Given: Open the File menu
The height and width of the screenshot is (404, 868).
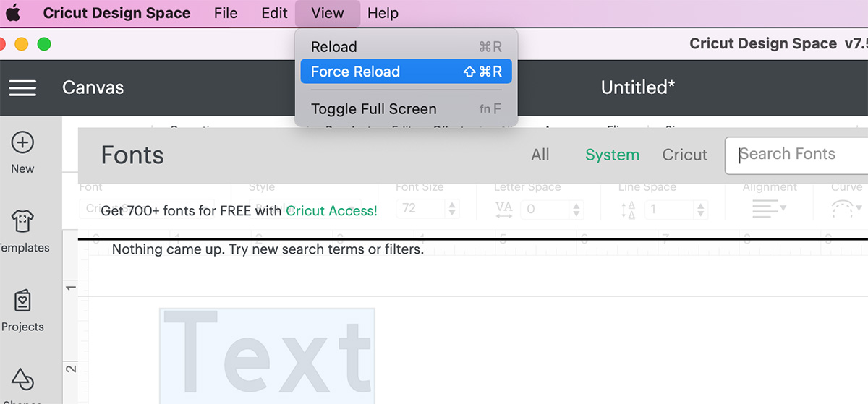Looking at the screenshot, I should point(226,13).
